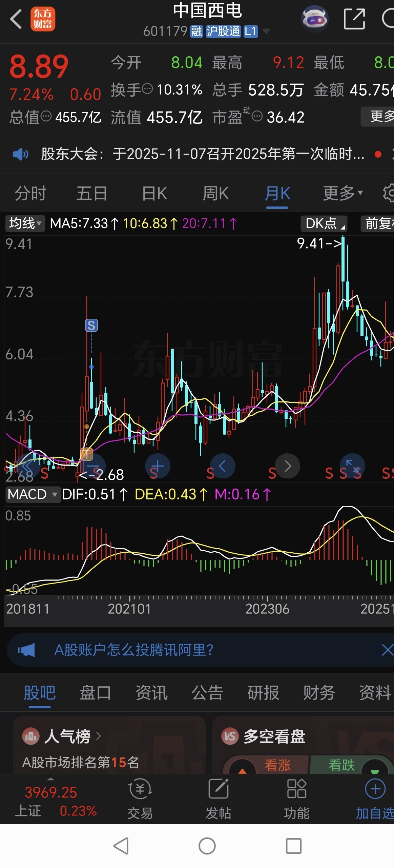Open 交易 trade icon in bottom bar

140,789
